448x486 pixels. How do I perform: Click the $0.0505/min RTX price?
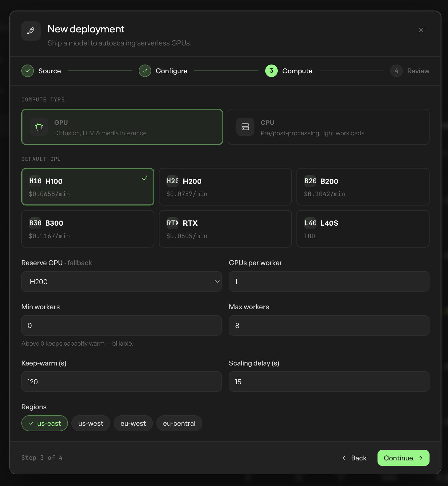click(187, 236)
